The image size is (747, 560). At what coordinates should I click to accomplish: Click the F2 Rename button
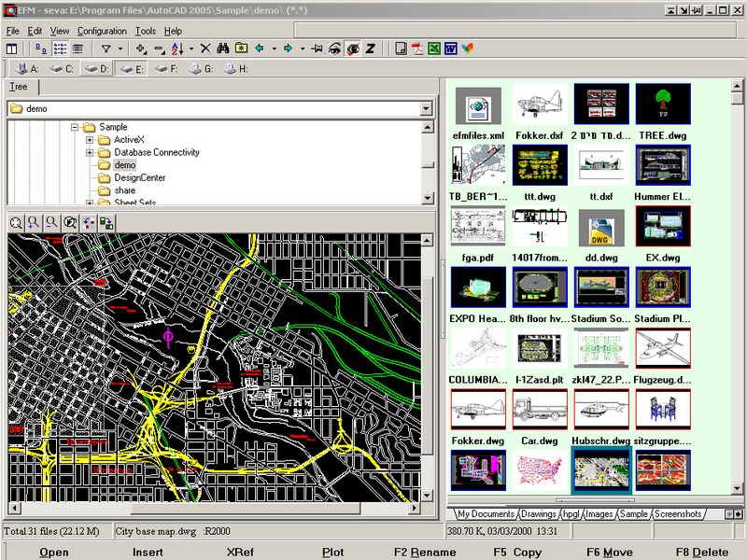[425, 552]
